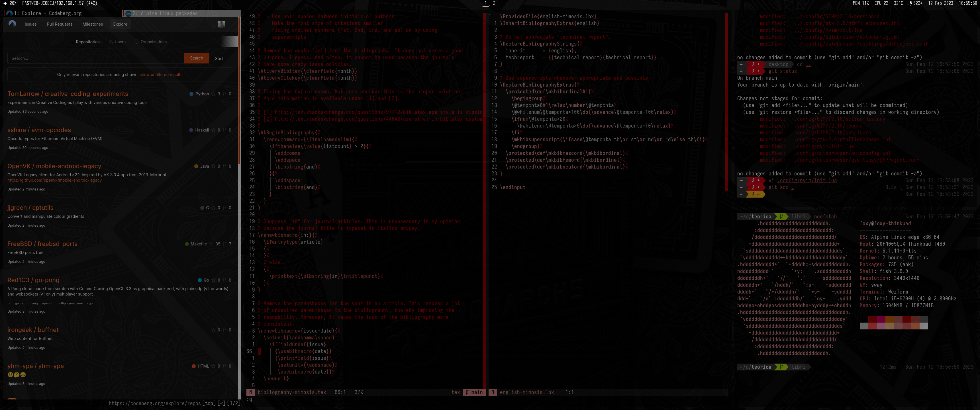Click star icon on creative-coding-experiments repo
This screenshot has width=980, height=410.
213,94
